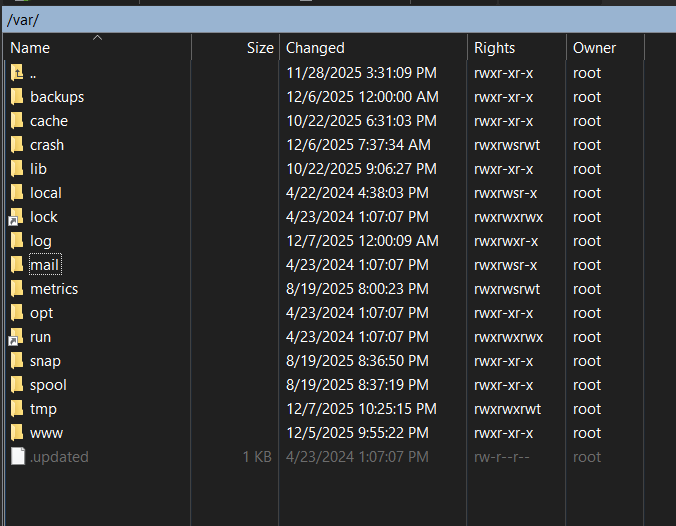The image size is (676, 526).
Task: Click the snap folder icon
Action: [17, 361]
